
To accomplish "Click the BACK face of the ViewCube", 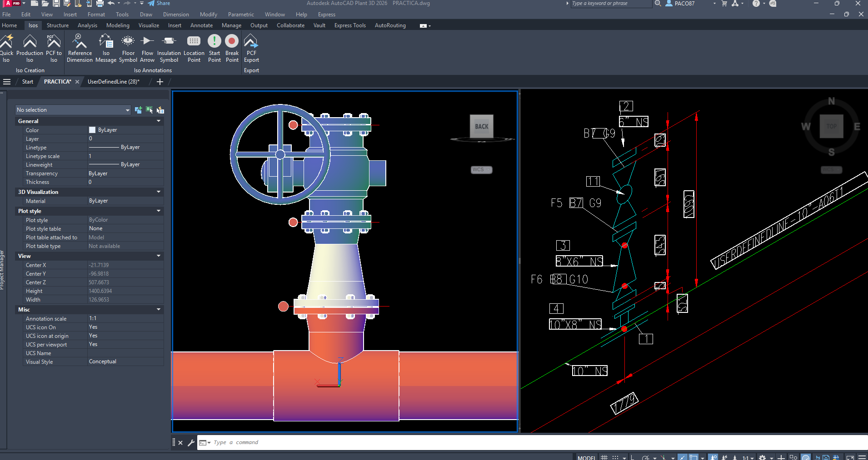I will click(481, 127).
